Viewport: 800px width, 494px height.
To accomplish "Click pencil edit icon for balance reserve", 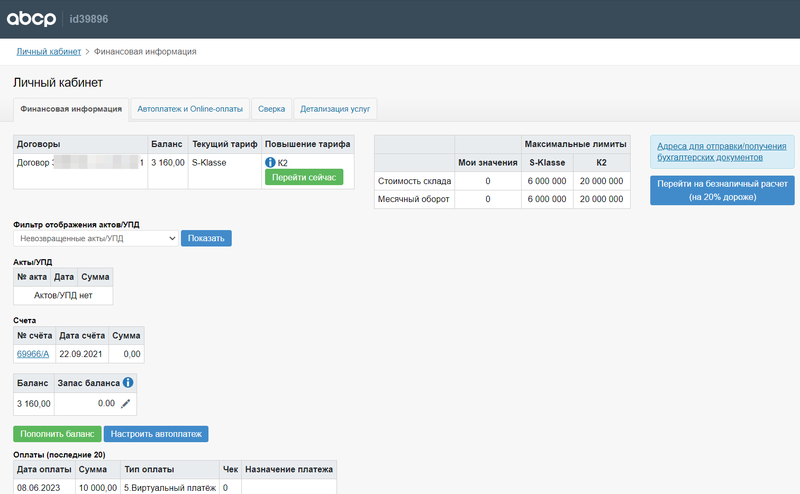I will 125,403.
